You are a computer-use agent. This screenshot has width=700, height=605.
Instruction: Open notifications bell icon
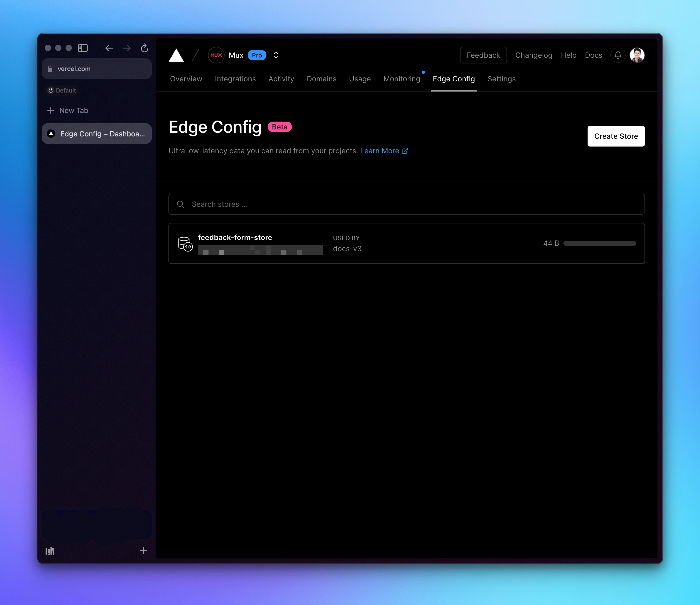coord(618,55)
